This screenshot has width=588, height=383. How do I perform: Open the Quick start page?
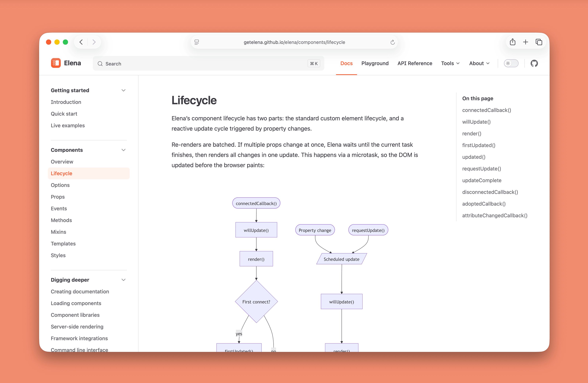[64, 113]
